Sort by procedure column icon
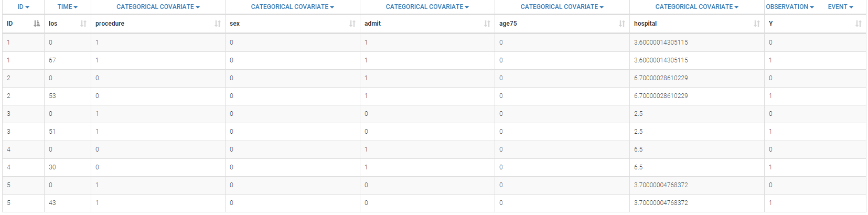The width and height of the screenshot is (868, 215). pyautogui.click(x=218, y=24)
